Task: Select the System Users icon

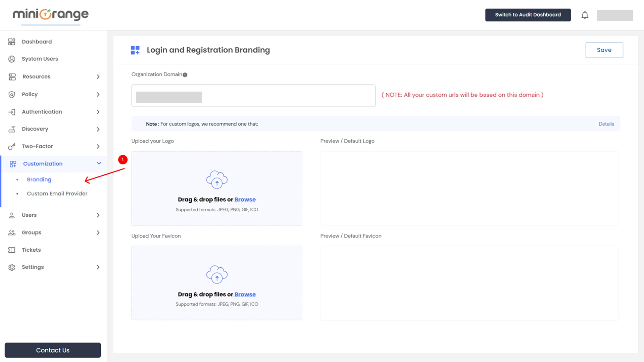Action: pyautogui.click(x=12, y=59)
